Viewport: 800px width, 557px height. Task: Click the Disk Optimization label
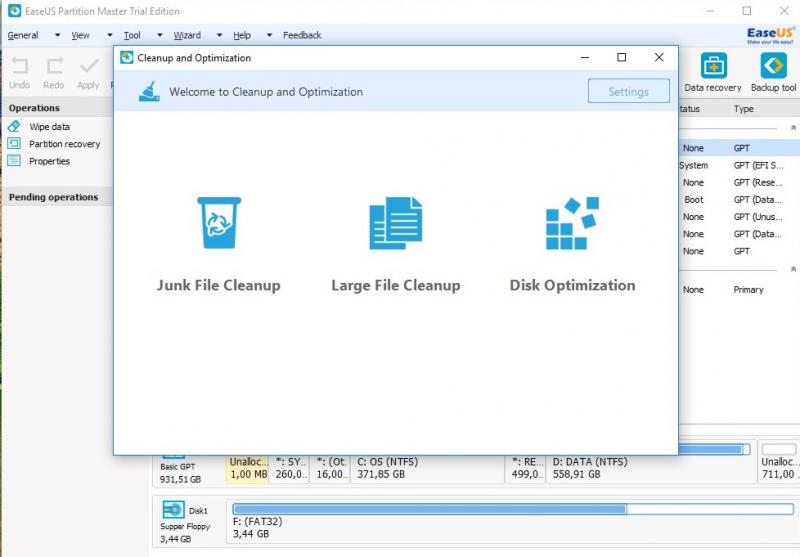point(572,285)
